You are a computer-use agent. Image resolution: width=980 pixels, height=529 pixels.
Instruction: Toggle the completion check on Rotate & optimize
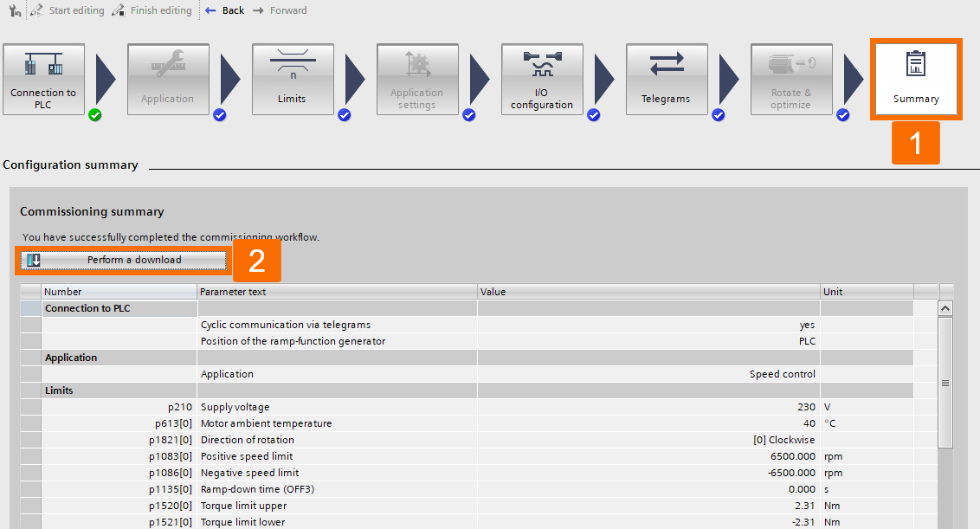[x=842, y=114]
